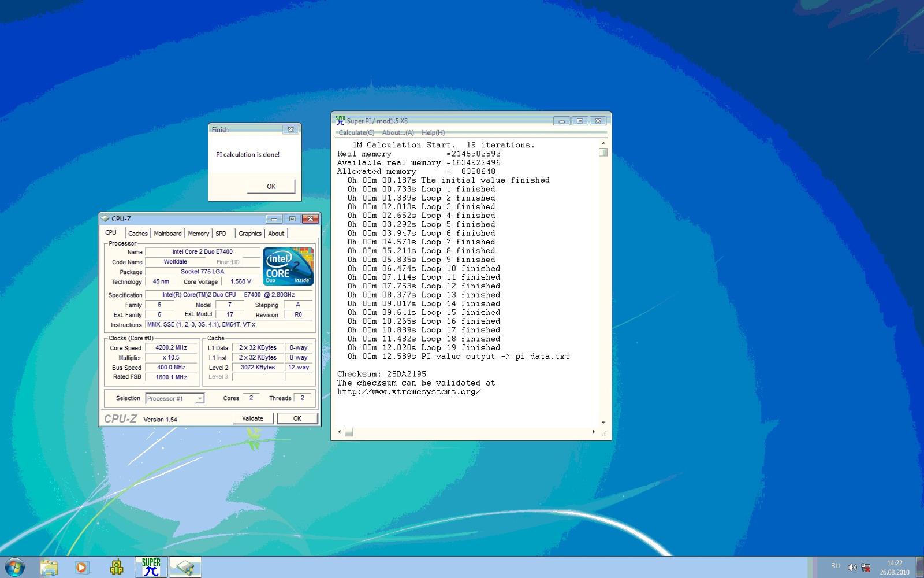Open Windows Explorer from the taskbar
This screenshot has height=578, width=924.
[49, 567]
